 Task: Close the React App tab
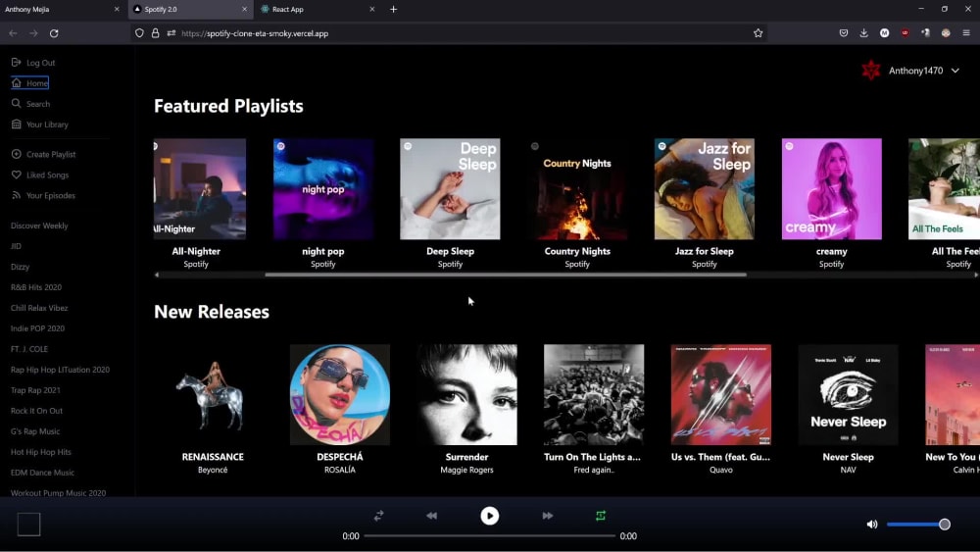371,10
